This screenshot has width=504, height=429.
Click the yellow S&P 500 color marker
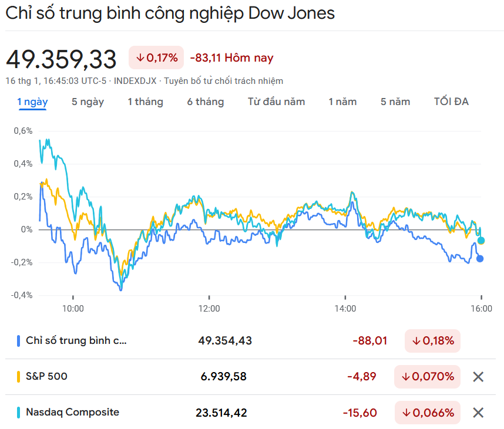[x=19, y=377]
